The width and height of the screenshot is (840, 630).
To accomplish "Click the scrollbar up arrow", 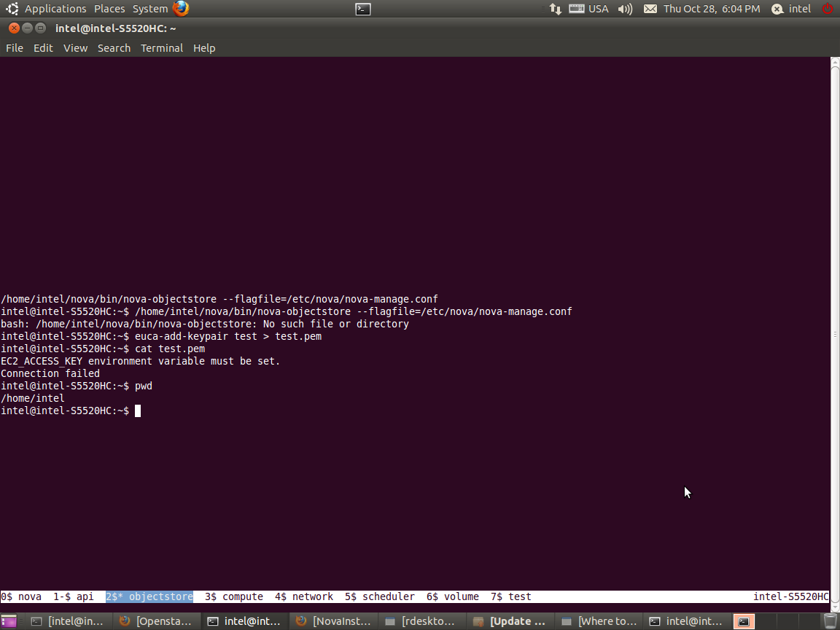I will click(x=835, y=62).
